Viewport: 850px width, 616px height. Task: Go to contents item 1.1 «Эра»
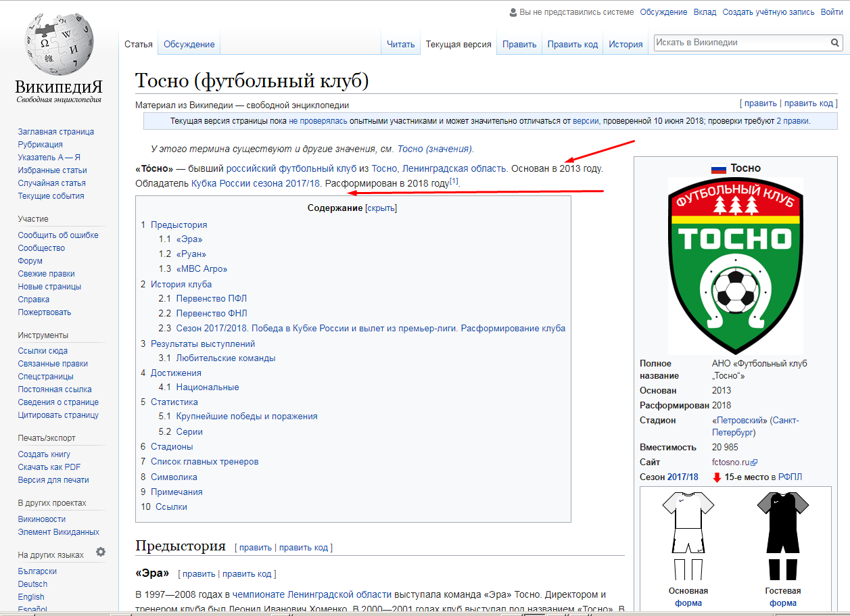pyautogui.click(x=181, y=239)
